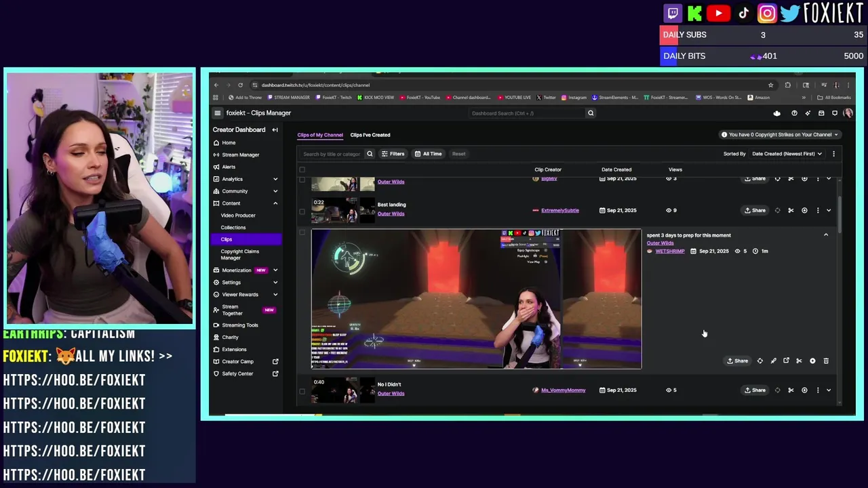This screenshot has width=868, height=488.
Task: Bookmark page with the star icon
Action: click(770, 85)
